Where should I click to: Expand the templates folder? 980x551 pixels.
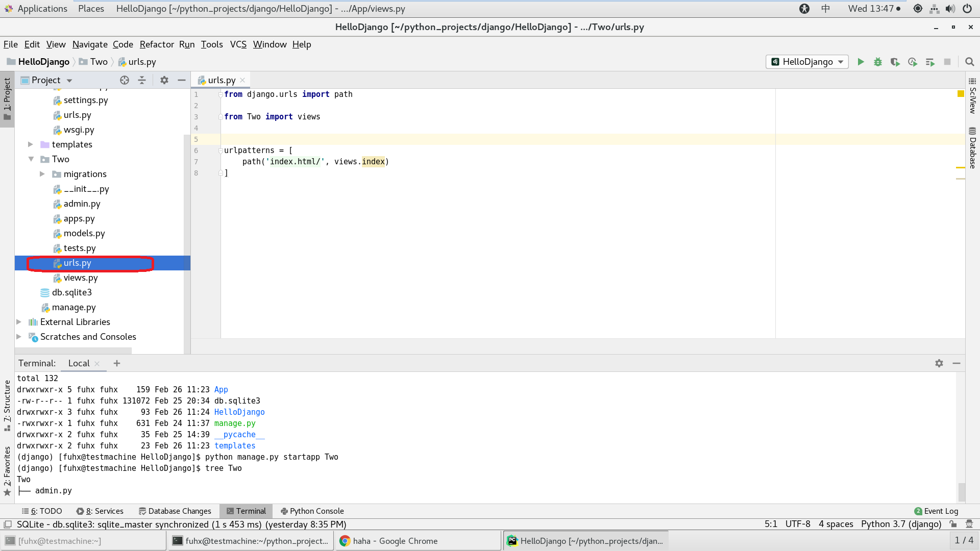(x=31, y=144)
